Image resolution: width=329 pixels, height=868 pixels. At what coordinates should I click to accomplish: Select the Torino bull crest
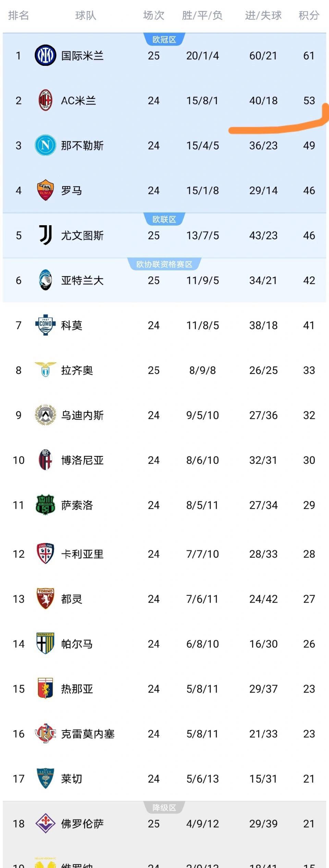[x=45, y=599]
